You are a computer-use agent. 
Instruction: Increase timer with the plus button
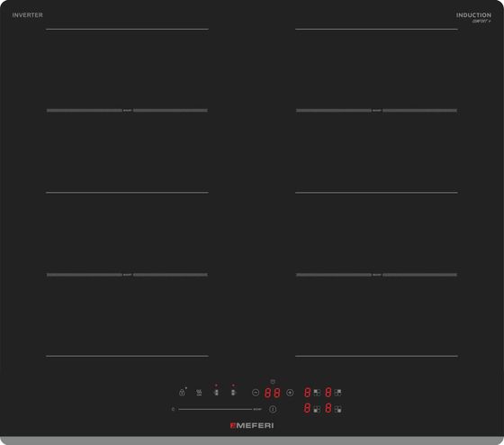click(290, 393)
